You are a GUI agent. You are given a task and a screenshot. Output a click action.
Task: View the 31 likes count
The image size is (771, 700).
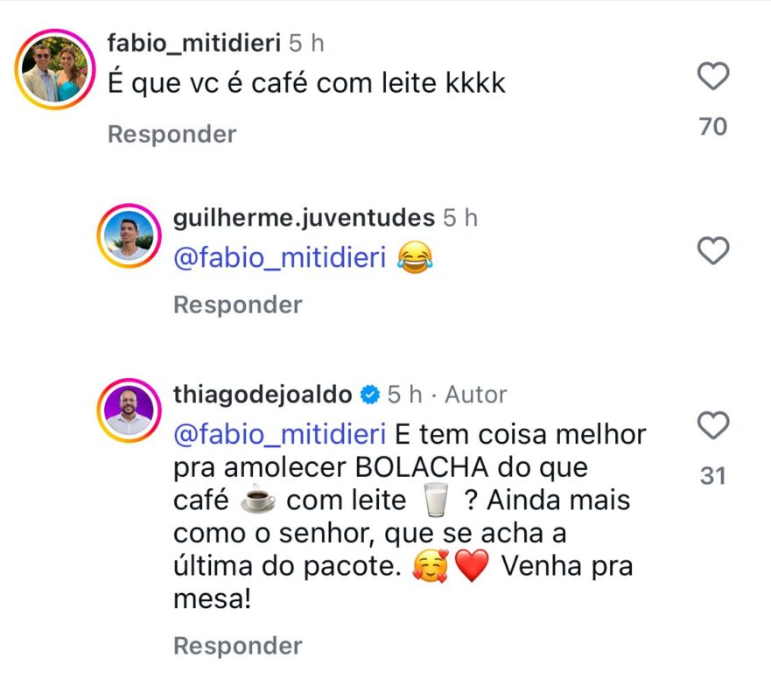point(714,476)
